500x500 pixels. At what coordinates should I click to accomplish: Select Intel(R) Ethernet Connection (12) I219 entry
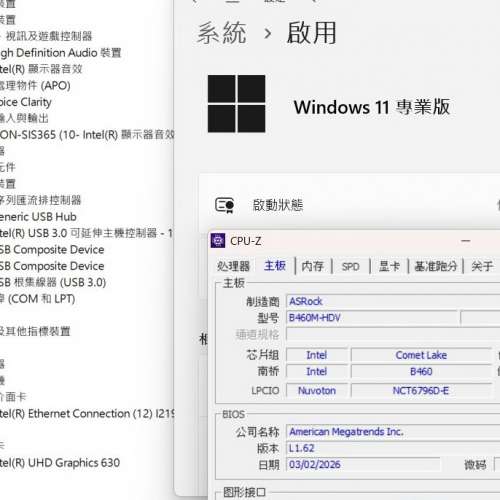coord(87,413)
